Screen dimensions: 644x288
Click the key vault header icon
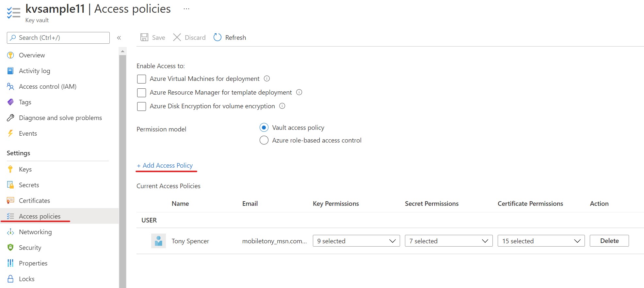[13, 12]
